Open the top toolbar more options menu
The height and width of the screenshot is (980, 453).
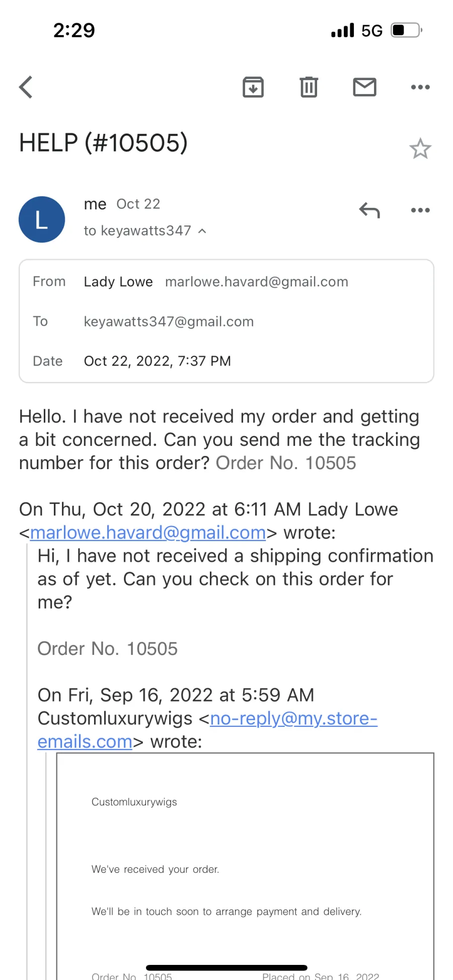pos(420,87)
